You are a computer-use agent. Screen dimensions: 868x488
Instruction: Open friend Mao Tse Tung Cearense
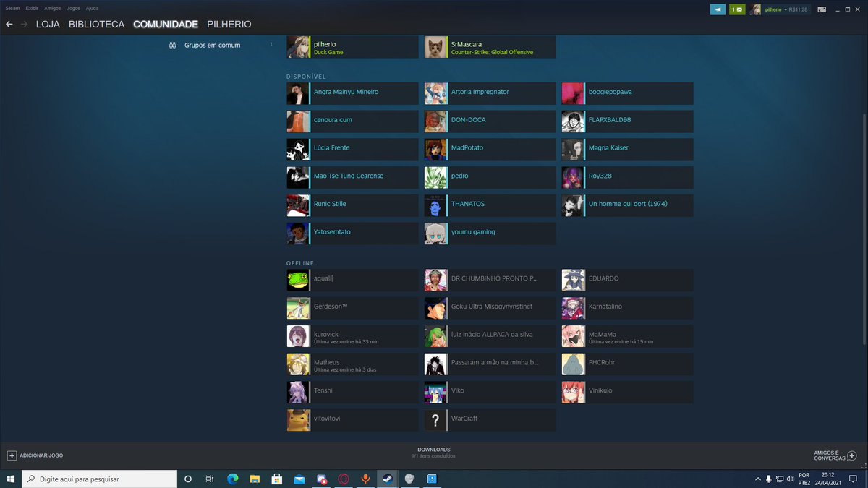tap(352, 177)
